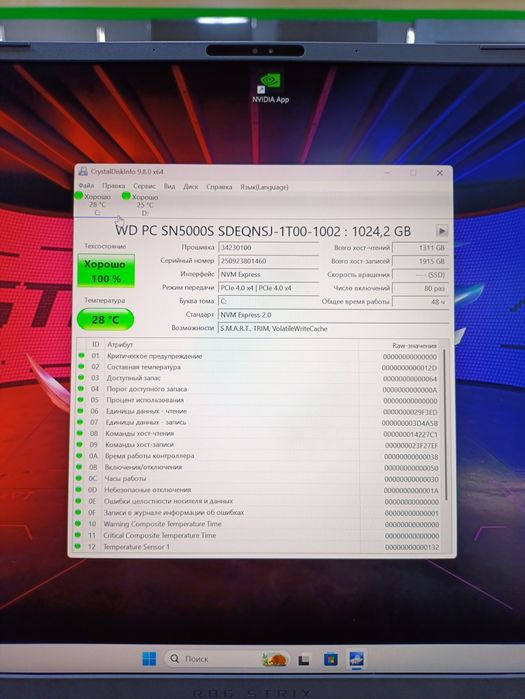Click the next disk arrow button
Image resolution: width=525 pixels, height=699 pixels.
442,230
